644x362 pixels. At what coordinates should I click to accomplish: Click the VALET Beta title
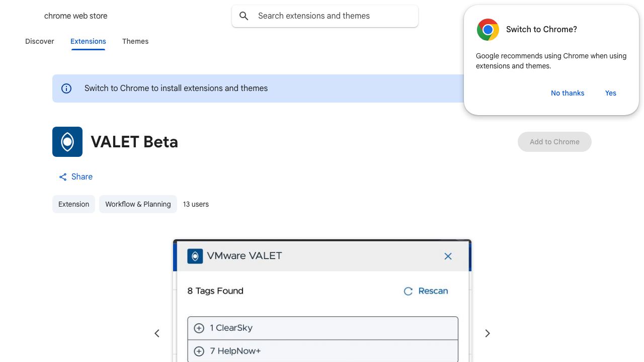(134, 142)
